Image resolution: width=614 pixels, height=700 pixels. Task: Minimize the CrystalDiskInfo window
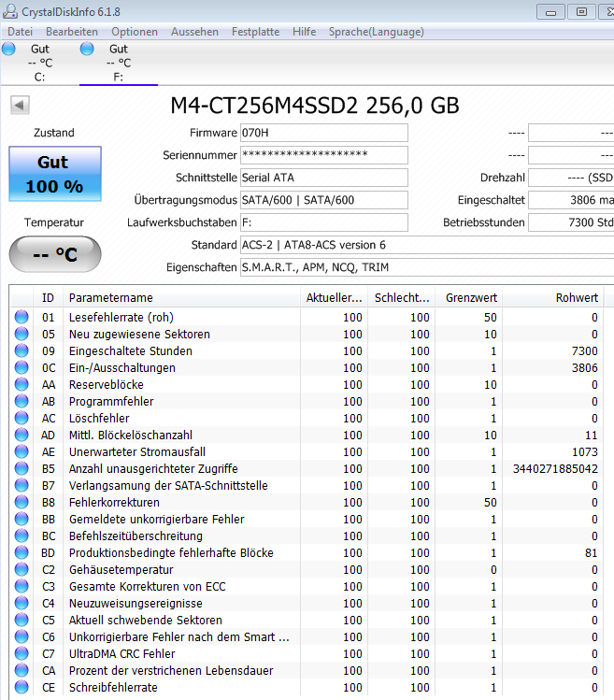(550, 12)
